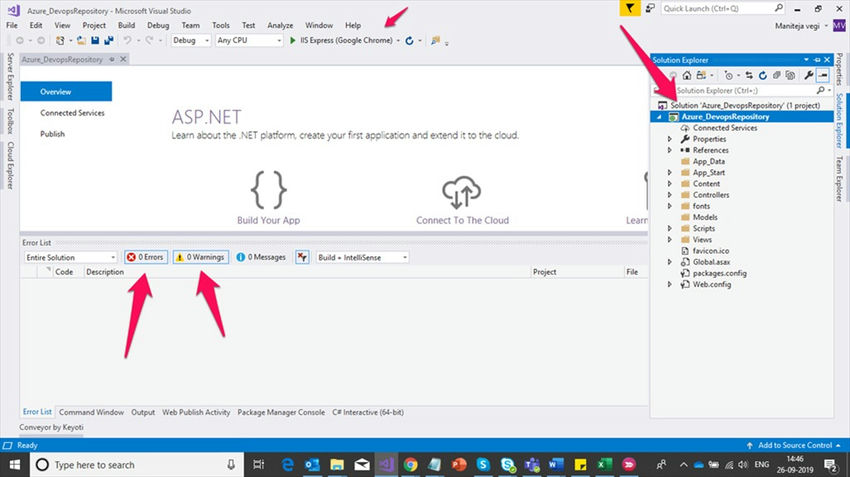
Task: Open Microsoft Word from the taskbar
Action: (556, 465)
